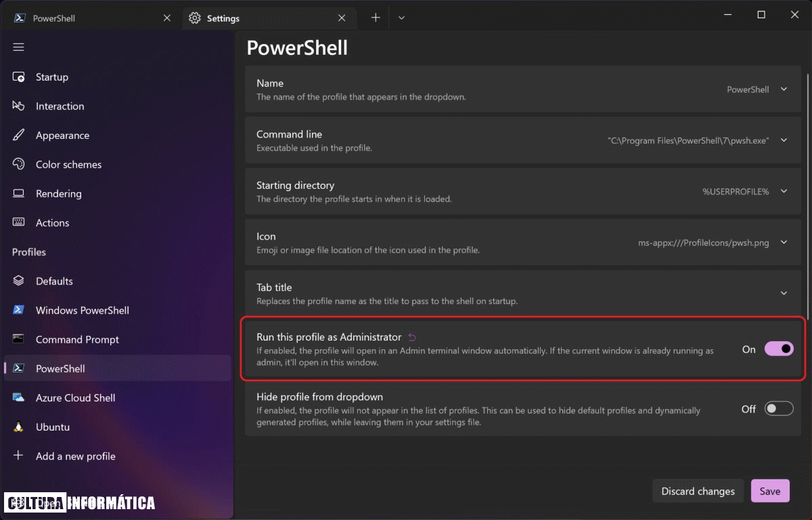
Task: Expand the Tab title setting chevron
Action: pyautogui.click(x=784, y=293)
